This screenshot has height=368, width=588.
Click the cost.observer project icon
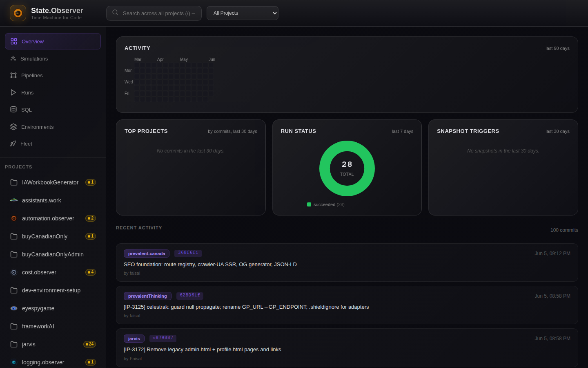[x=14, y=272]
